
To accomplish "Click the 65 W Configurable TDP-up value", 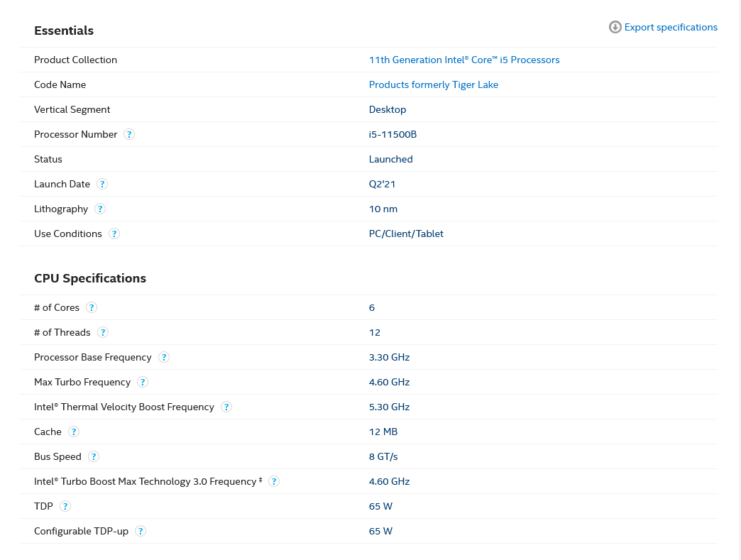I will [380, 531].
